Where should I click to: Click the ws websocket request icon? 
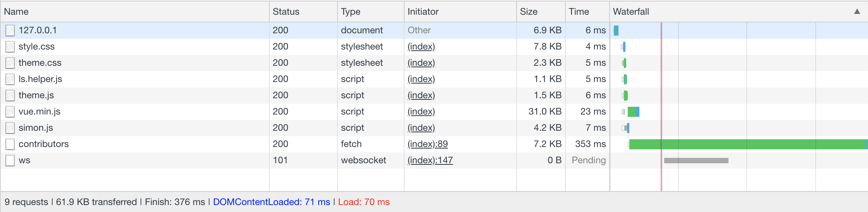point(10,161)
